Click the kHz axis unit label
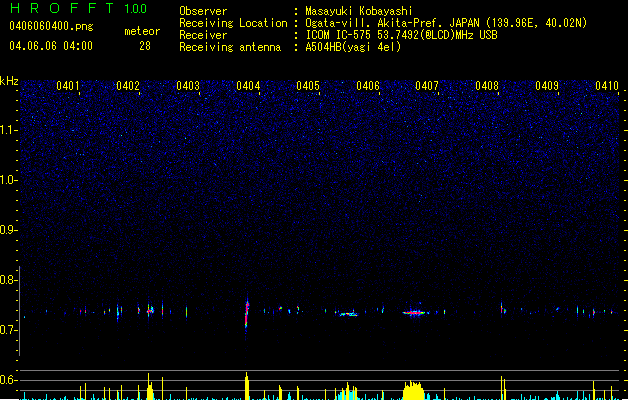629x400 pixels. [x=9, y=81]
